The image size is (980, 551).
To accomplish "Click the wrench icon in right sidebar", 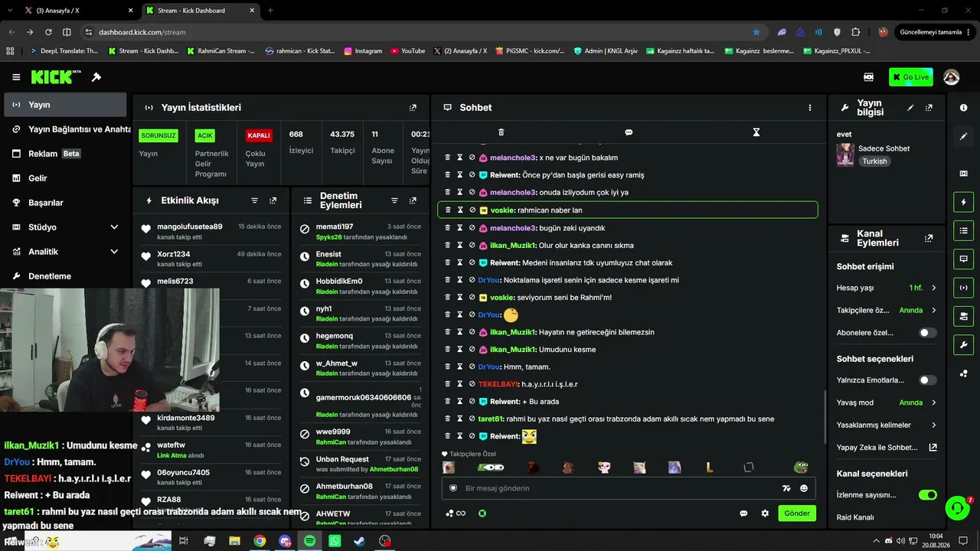I will pyautogui.click(x=963, y=344).
